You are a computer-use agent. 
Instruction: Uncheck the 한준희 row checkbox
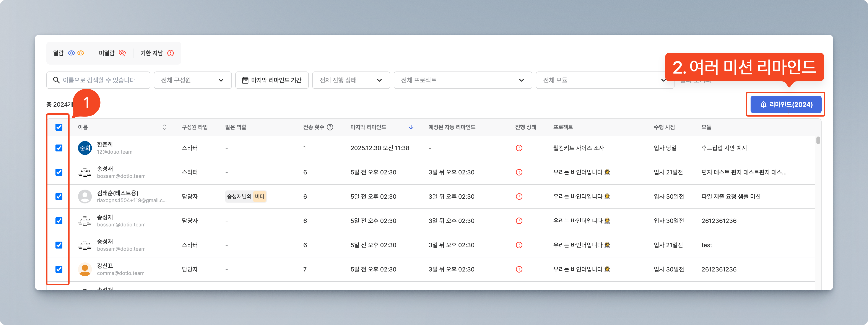59,148
